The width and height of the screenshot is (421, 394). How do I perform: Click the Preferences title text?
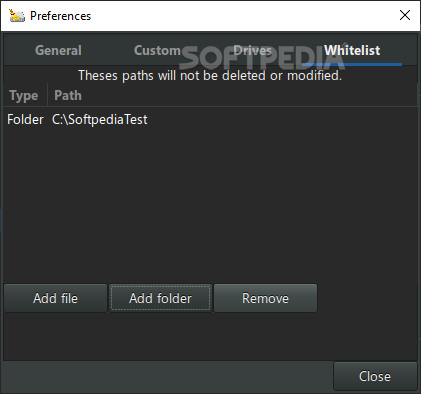[60, 16]
